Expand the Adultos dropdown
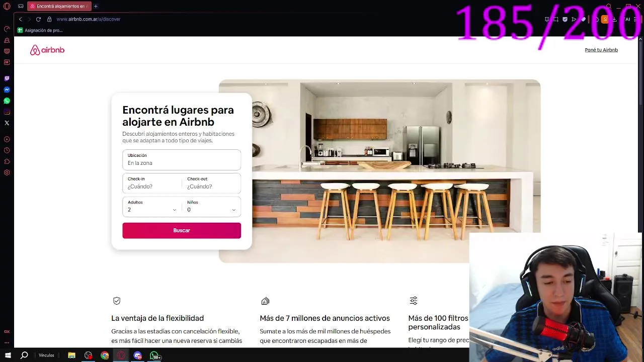 [152, 206]
